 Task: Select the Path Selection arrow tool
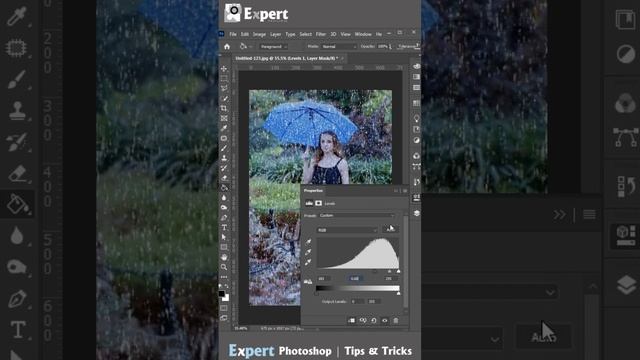[x=224, y=237]
